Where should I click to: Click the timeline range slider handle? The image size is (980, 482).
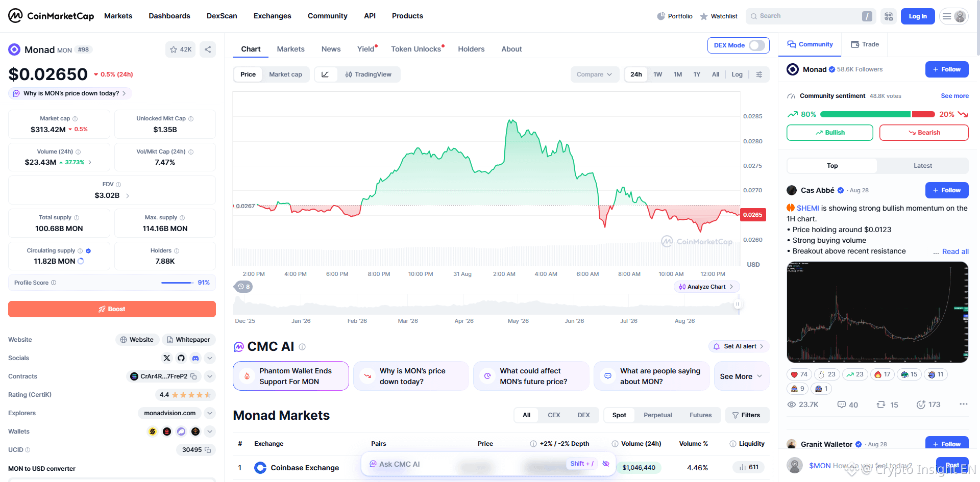coord(737,304)
